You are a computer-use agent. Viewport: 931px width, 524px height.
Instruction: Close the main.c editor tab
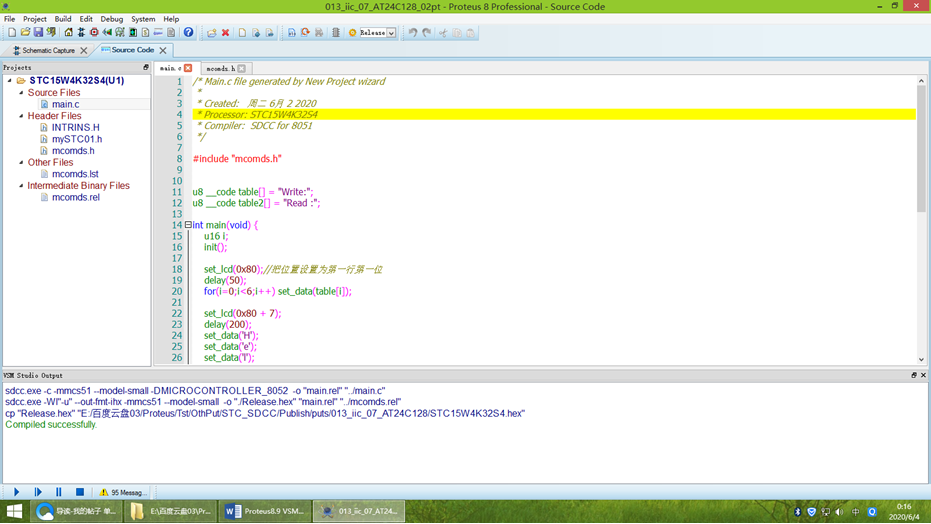point(188,68)
